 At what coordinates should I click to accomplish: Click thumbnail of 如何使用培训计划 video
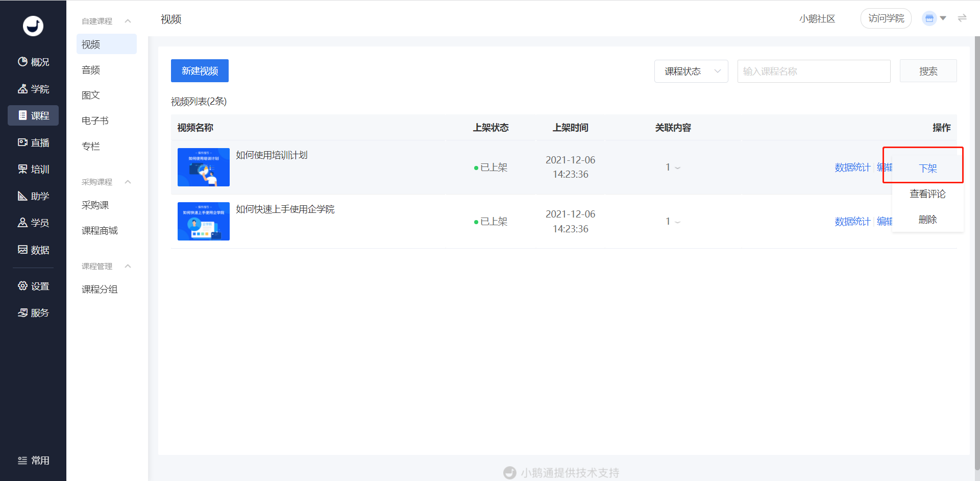(204, 167)
